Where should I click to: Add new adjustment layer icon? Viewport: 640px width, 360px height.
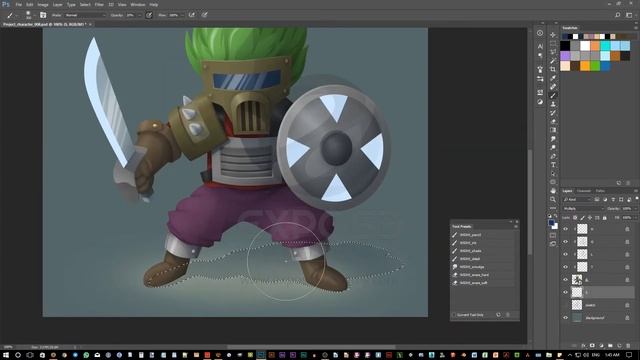pos(601,345)
